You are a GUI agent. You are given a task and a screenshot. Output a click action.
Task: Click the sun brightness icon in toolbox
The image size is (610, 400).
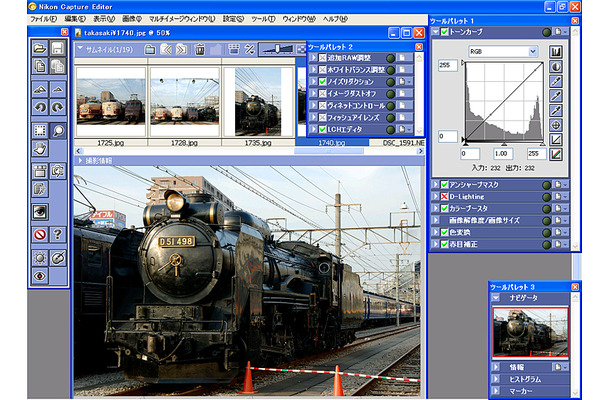(40, 258)
